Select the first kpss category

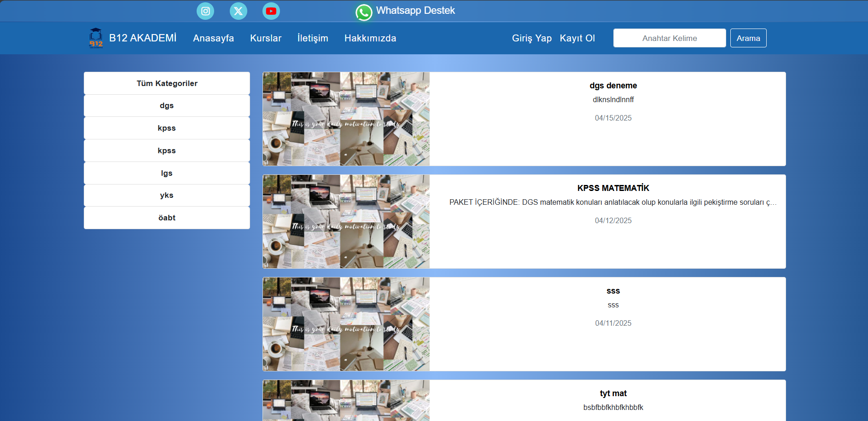click(167, 128)
